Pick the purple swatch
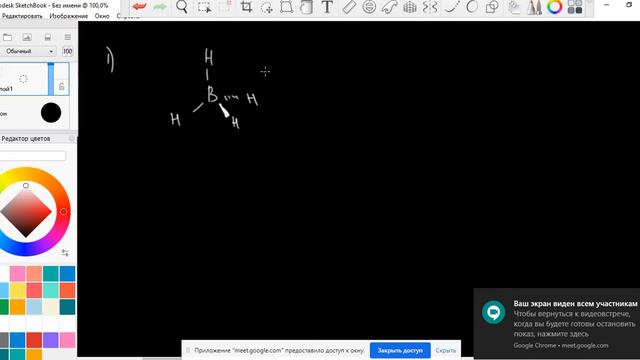Viewport: 640px width, 360px height. (x=51, y=340)
